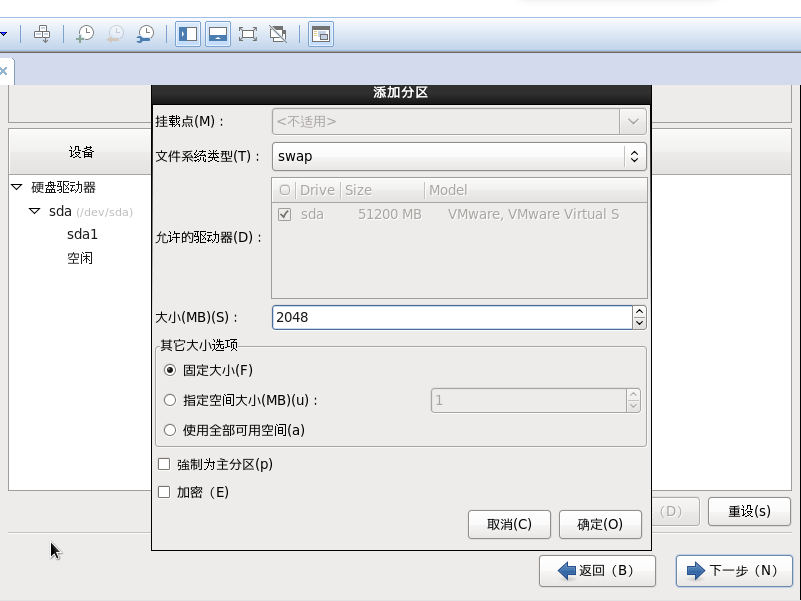This screenshot has height=601, width=801.
Task: Click the Size column header
Action: [382, 190]
